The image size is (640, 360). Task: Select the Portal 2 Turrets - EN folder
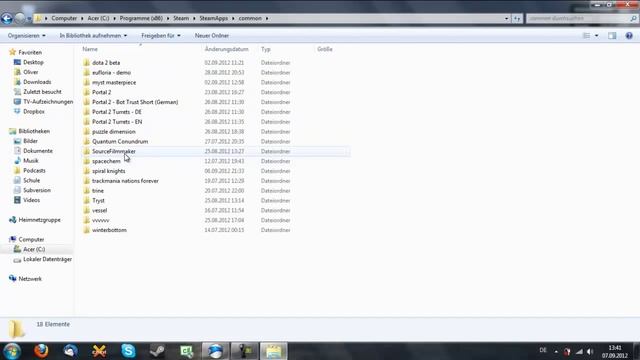click(117, 122)
